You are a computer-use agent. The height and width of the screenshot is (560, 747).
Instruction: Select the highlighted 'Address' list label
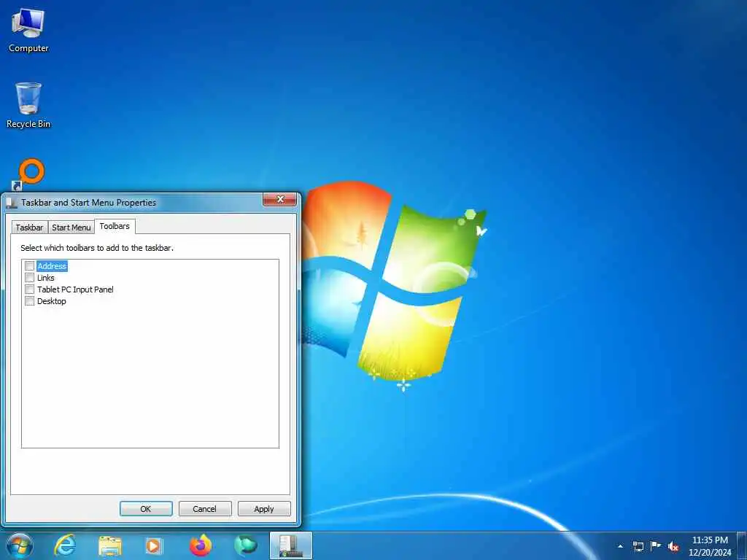[x=52, y=266]
